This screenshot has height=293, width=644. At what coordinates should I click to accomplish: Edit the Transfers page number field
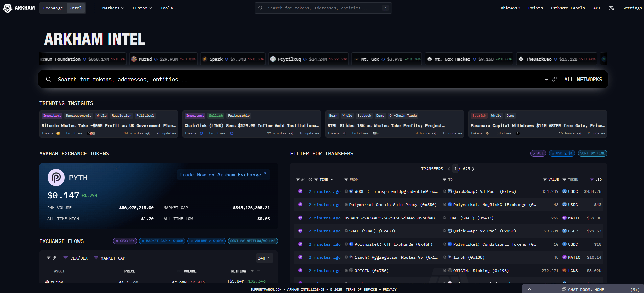pos(455,169)
